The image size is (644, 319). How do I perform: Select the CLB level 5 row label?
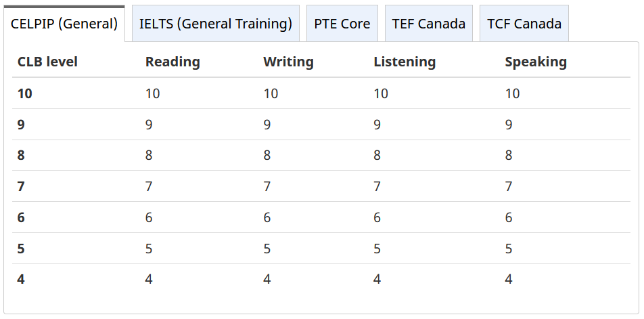pyautogui.click(x=21, y=249)
